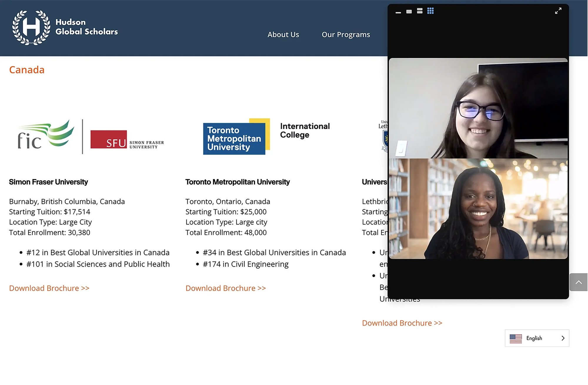The width and height of the screenshot is (588, 385).
Task: Expand video panel to full screen
Action: click(x=558, y=11)
